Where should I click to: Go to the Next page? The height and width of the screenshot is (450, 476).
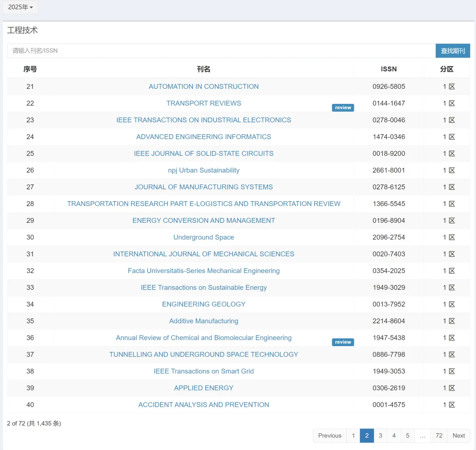point(458,435)
